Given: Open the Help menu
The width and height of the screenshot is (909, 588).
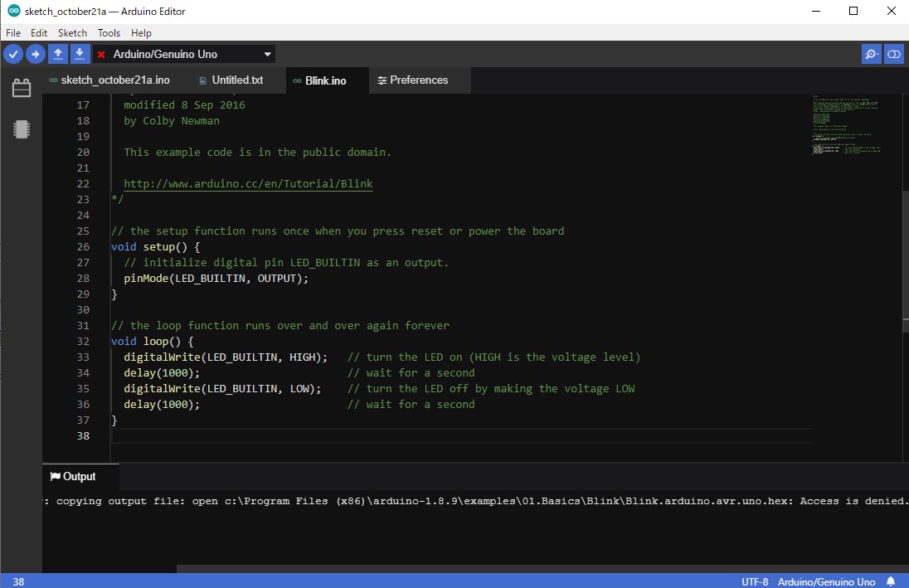Looking at the screenshot, I should pyautogui.click(x=141, y=33).
